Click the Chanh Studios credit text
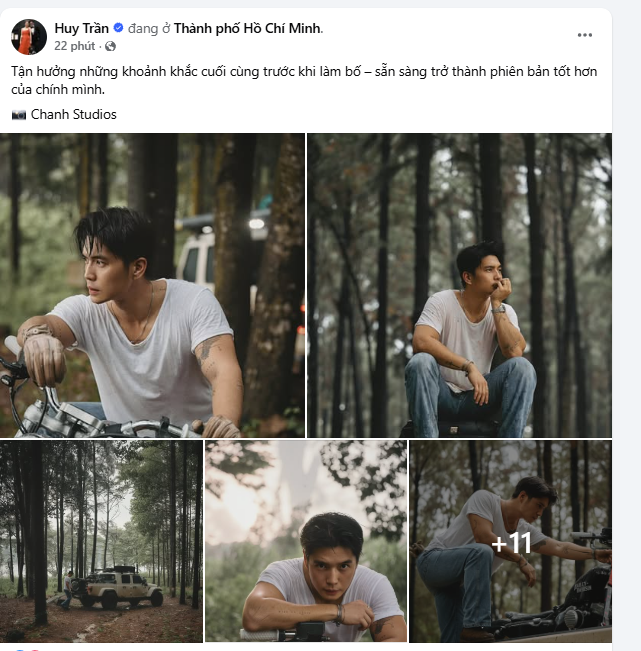This screenshot has height=651, width=641. (x=73, y=114)
